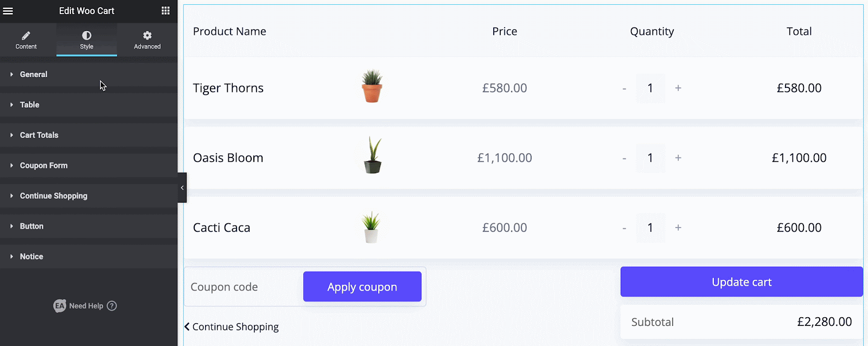
Task: Expand the Table style section
Action: [30, 105]
